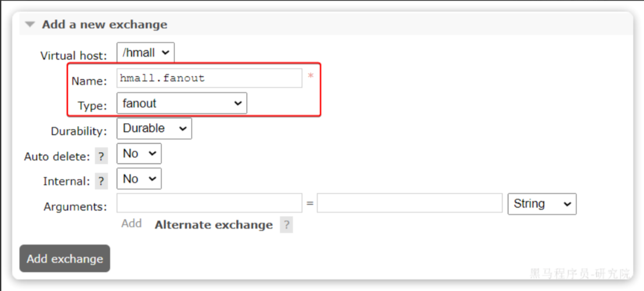Screen dimensions: 644x291
Task: Click the Add exchange button
Action: 64,258
